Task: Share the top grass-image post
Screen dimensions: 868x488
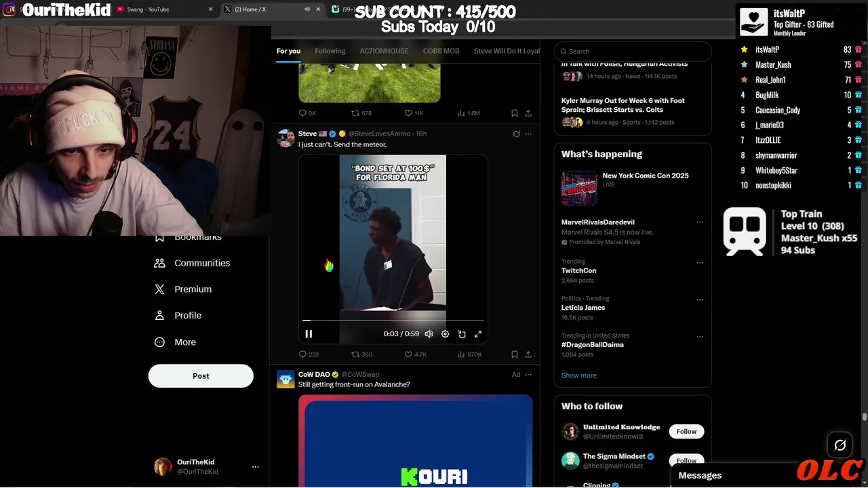Action: coord(528,113)
